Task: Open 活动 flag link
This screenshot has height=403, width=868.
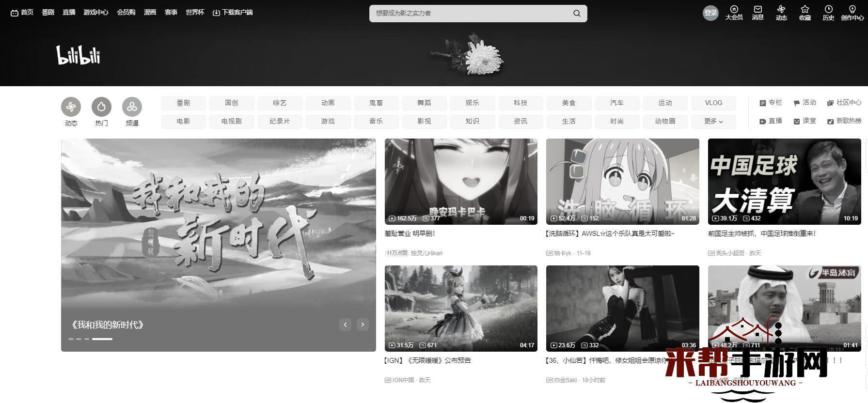Action: click(805, 103)
